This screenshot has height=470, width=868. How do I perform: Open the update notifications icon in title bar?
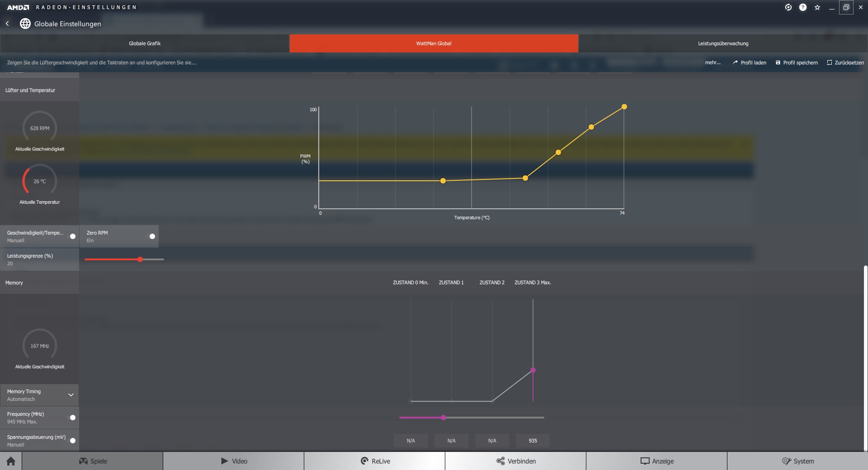788,7
